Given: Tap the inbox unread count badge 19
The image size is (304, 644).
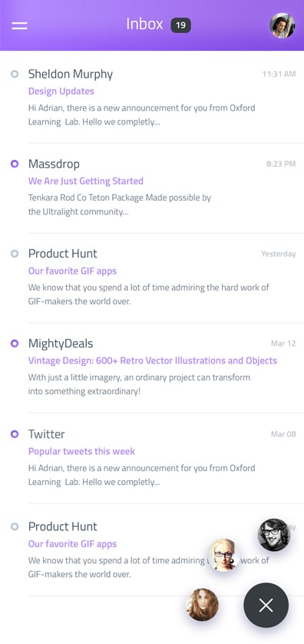Looking at the screenshot, I should (x=180, y=25).
